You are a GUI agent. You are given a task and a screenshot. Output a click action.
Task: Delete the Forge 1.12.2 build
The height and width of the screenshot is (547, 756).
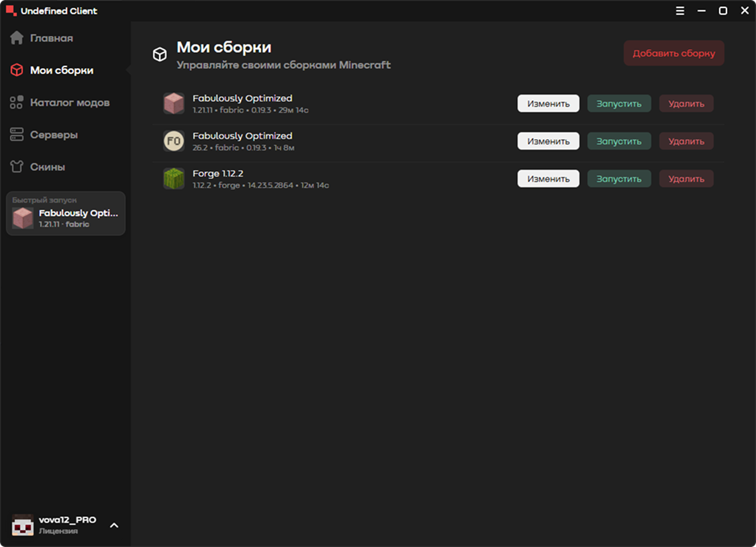coord(686,179)
